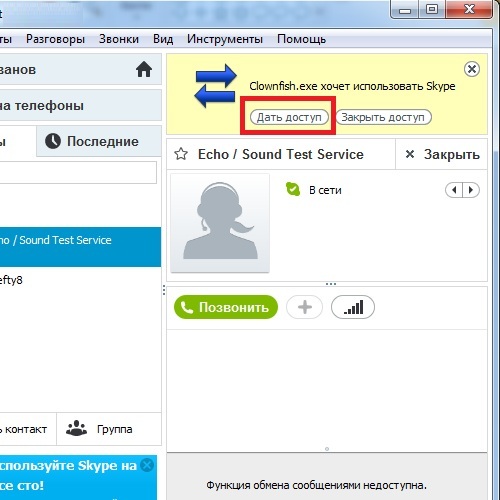Click the Echo contact avatar picture

point(220,223)
